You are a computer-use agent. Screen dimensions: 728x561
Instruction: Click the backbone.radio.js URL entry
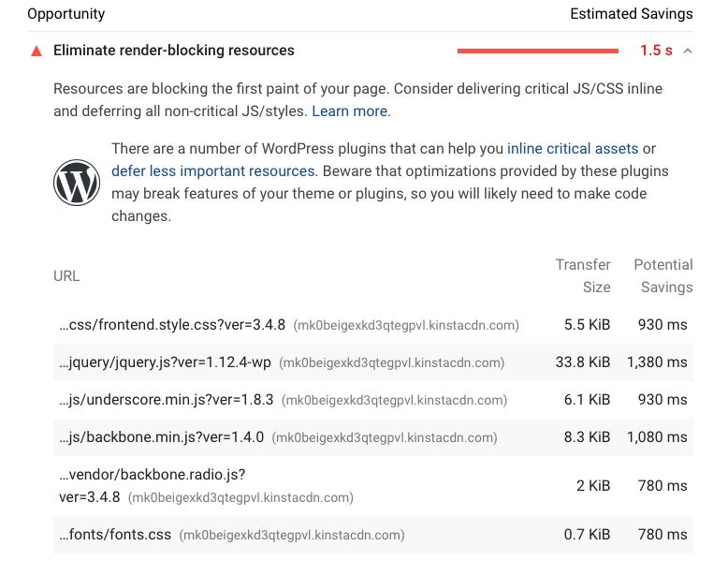click(x=152, y=474)
